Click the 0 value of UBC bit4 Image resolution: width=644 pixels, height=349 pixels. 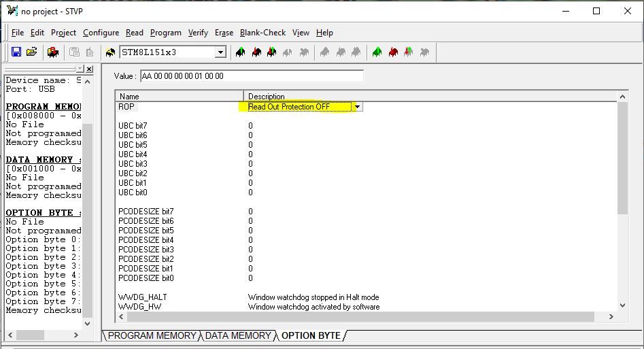pyautogui.click(x=250, y=154)
